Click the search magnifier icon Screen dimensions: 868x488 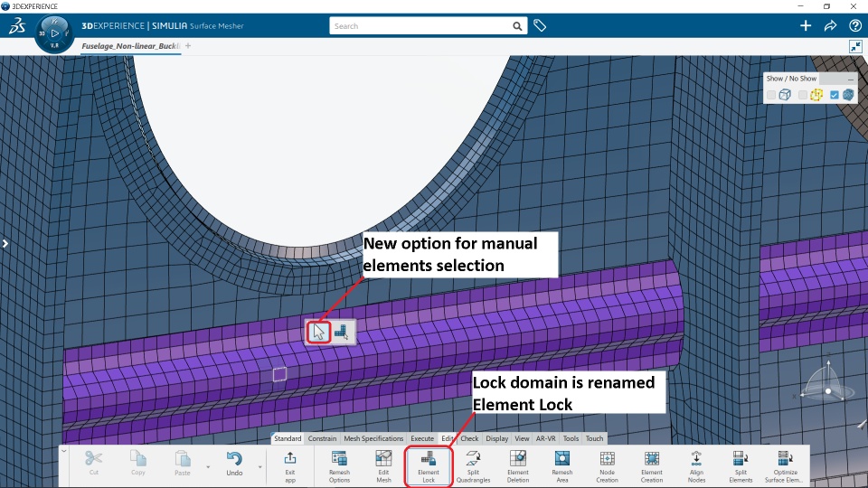[517, 26]
